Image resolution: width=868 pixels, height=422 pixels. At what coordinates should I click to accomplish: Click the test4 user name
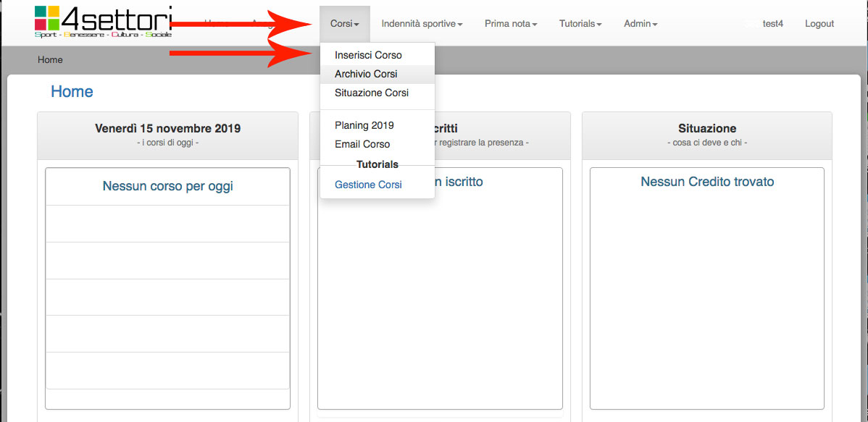[x=772, y=24]
